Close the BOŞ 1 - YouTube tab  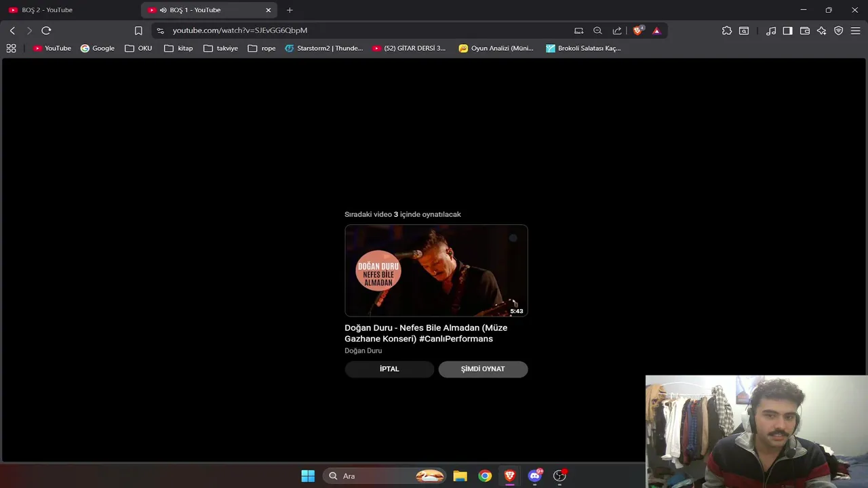point(268,10)
